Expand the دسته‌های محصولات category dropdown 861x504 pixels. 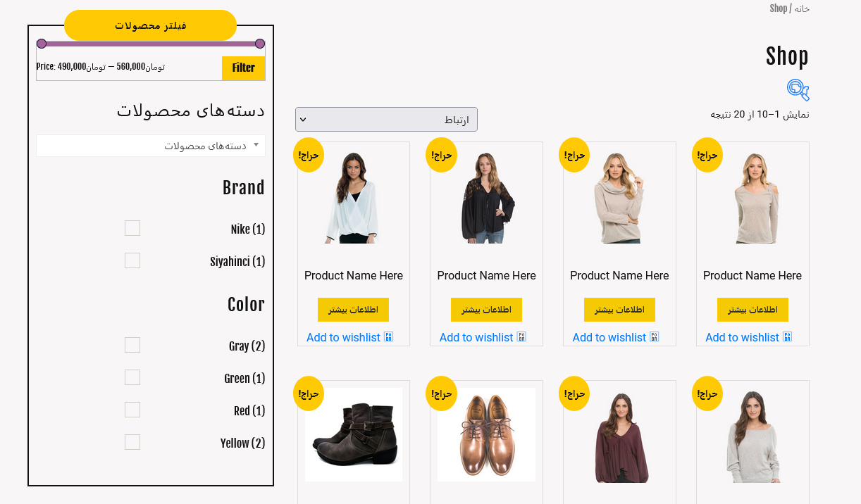pyautogui.click(x=151, y=146)
